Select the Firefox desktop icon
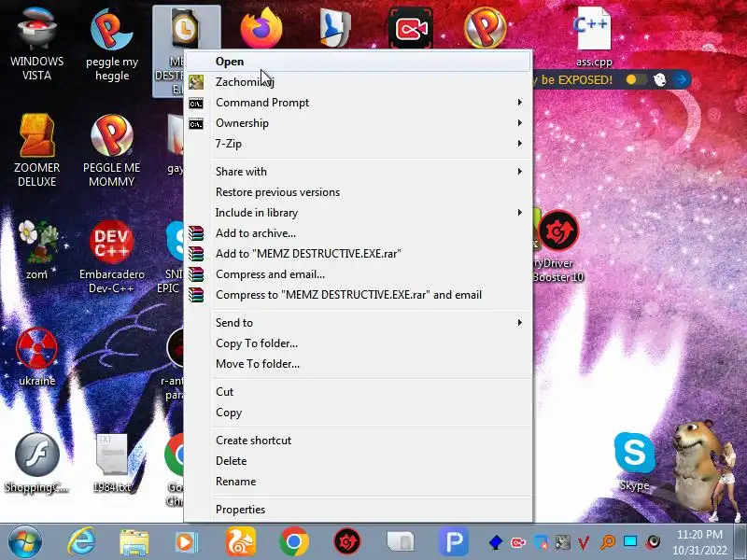Image resolution: width=747 pixels, height=560 pixels. coord(261,28)
